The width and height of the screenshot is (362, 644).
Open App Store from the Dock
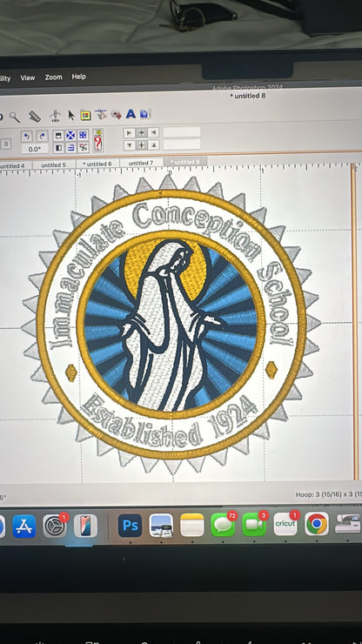23,527
